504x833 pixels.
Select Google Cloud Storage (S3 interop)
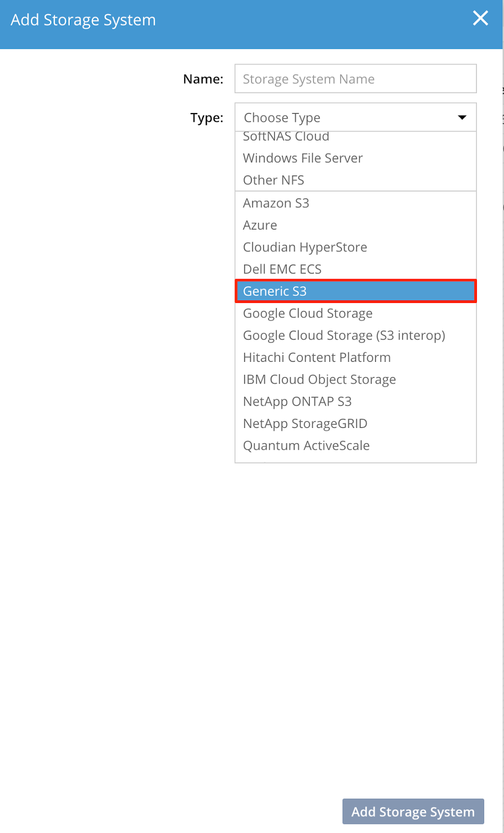[x=344, y=335]
